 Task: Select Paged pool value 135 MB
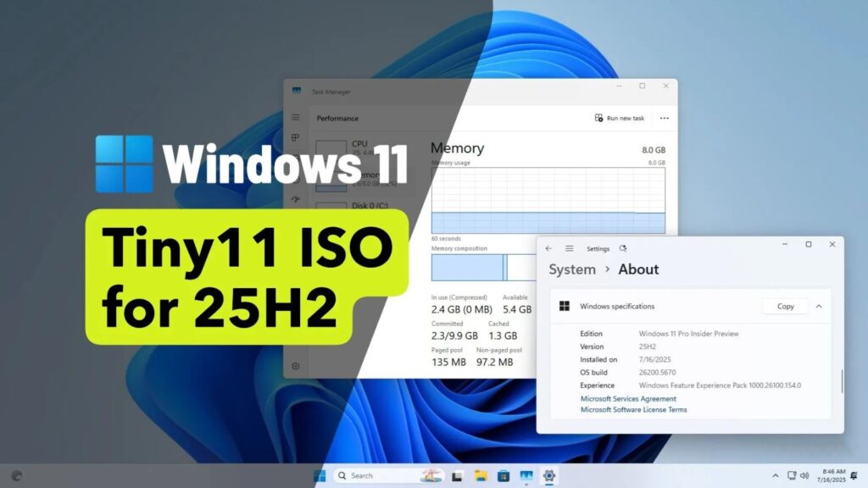point(448,362)
